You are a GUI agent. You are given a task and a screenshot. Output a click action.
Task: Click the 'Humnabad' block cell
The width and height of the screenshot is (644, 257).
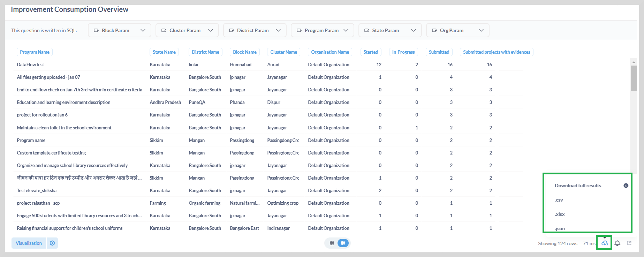pos(241,65)
